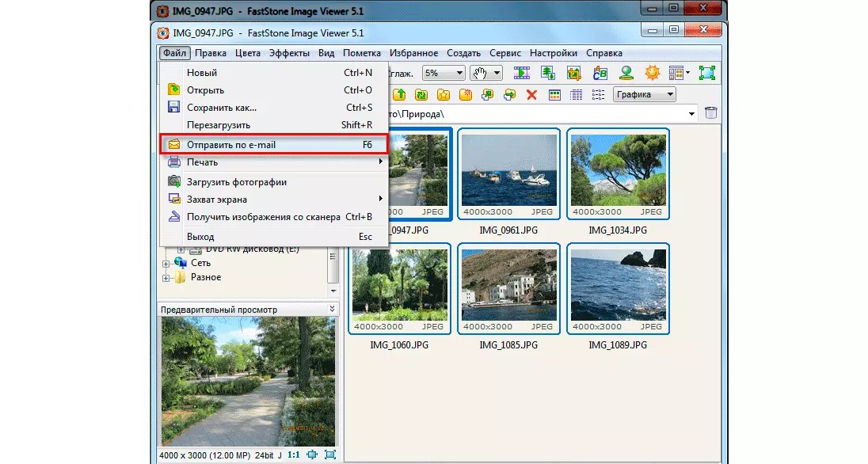
Task: Switch to details view mode
Action: (577, 95)
